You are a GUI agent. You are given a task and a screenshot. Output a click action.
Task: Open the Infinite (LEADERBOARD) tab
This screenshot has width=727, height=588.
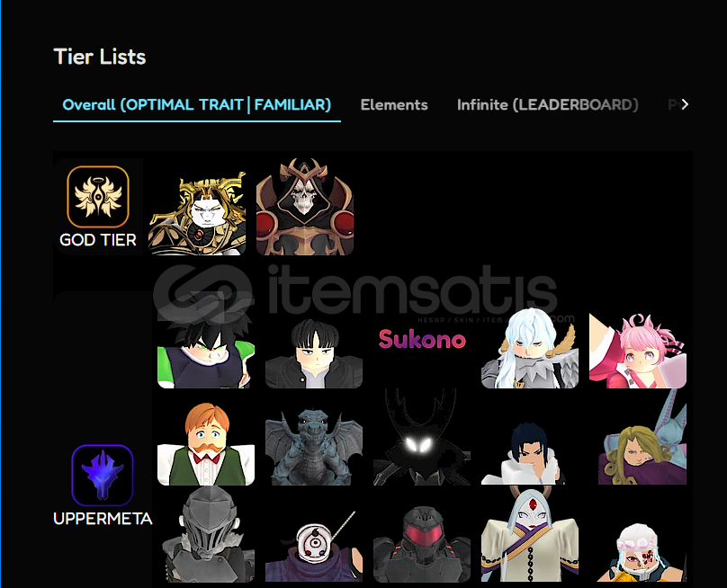(x=548, y=104)
